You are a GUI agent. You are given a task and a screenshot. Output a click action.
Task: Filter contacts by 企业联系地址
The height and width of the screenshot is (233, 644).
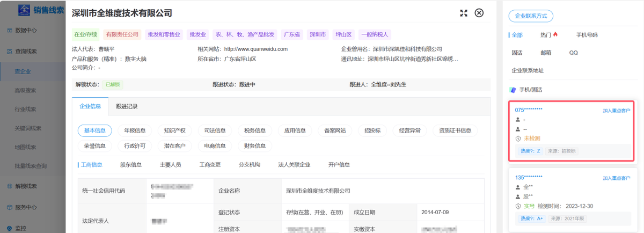(x=528, y=70)
